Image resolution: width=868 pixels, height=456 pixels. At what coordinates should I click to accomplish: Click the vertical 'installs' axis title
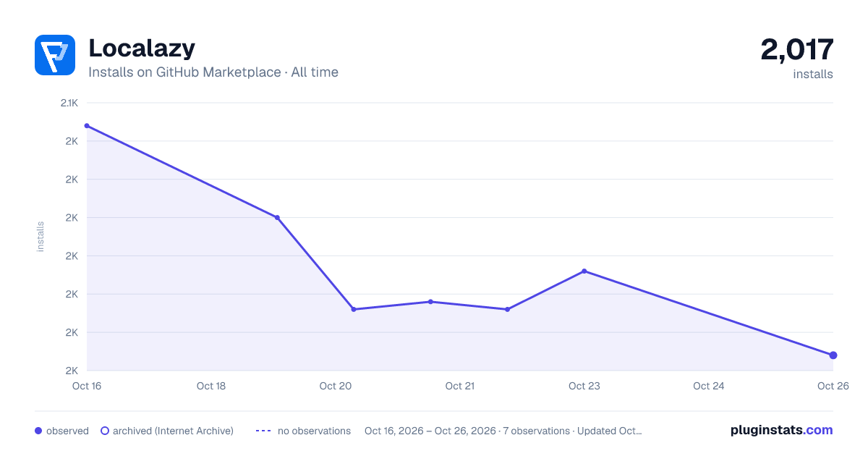(x=41, y=237)
